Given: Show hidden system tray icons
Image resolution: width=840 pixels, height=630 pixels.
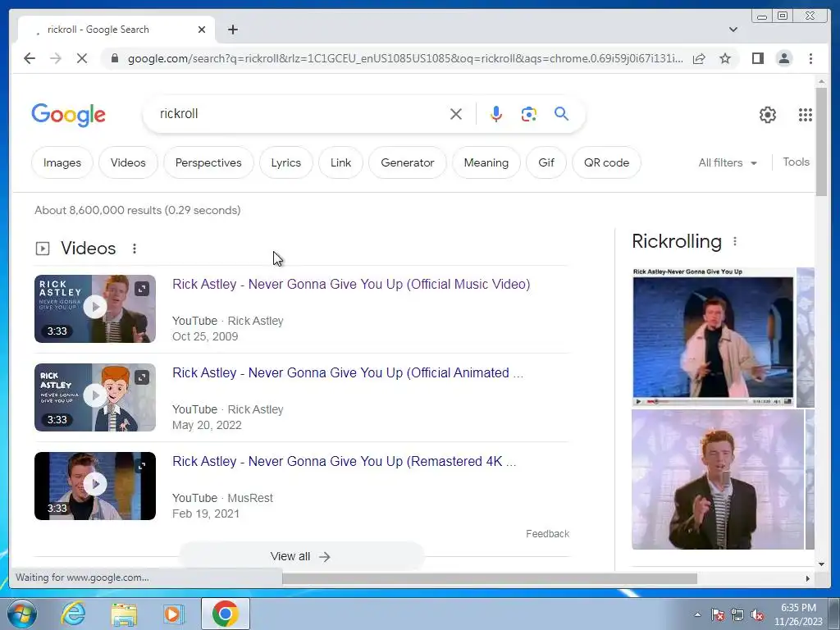Looking at the screenshot, I should click(697, 614).
